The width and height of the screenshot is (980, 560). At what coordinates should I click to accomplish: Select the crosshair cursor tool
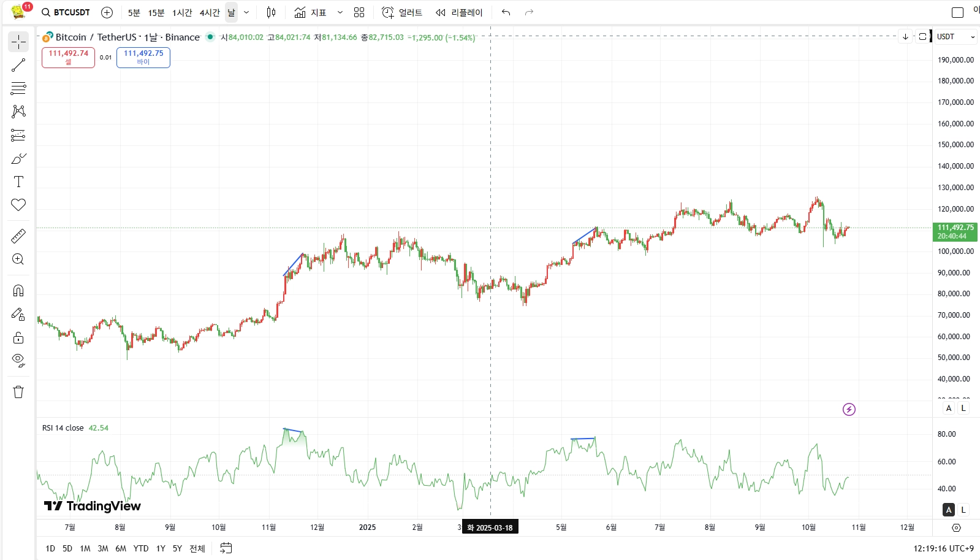tap(18, 42)
